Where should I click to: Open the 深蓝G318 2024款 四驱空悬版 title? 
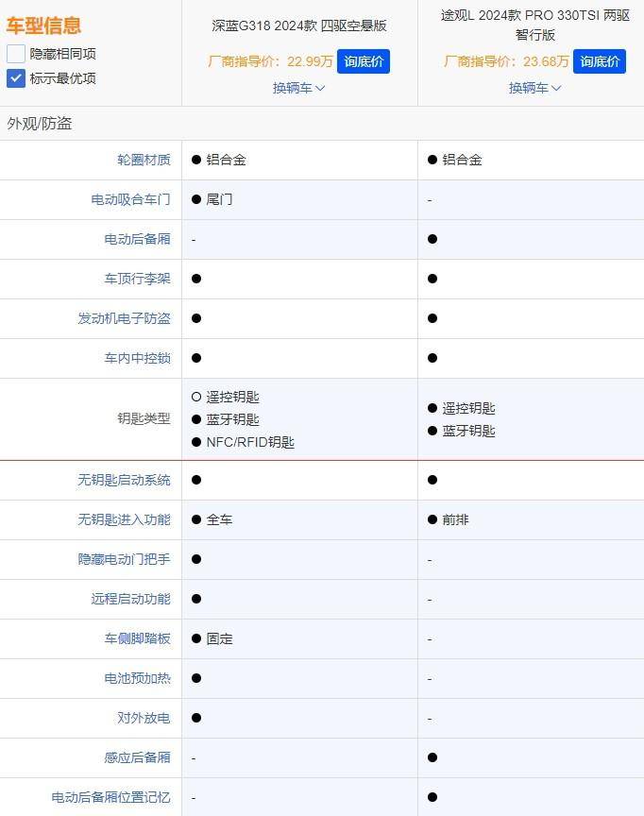click(298, 25)
